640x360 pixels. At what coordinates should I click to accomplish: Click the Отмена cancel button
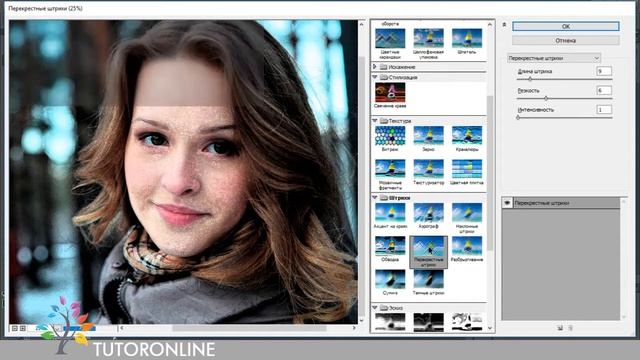click(x=566, y=40)
